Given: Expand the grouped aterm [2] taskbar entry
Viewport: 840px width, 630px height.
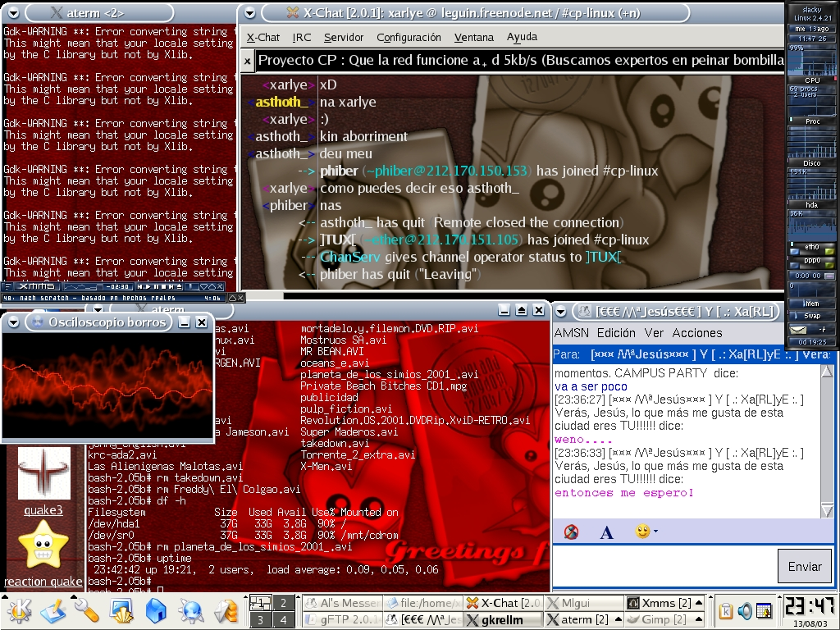Looking at the screenshot, I should click(618, 619).
